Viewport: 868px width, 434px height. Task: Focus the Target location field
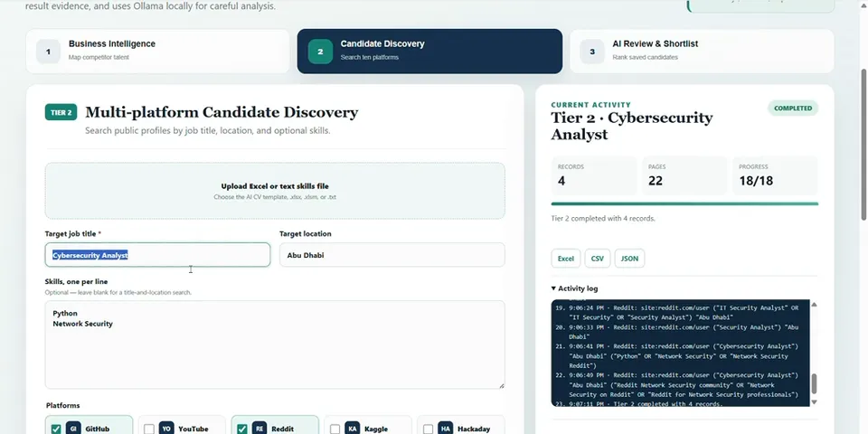click(x=392, y=255)
